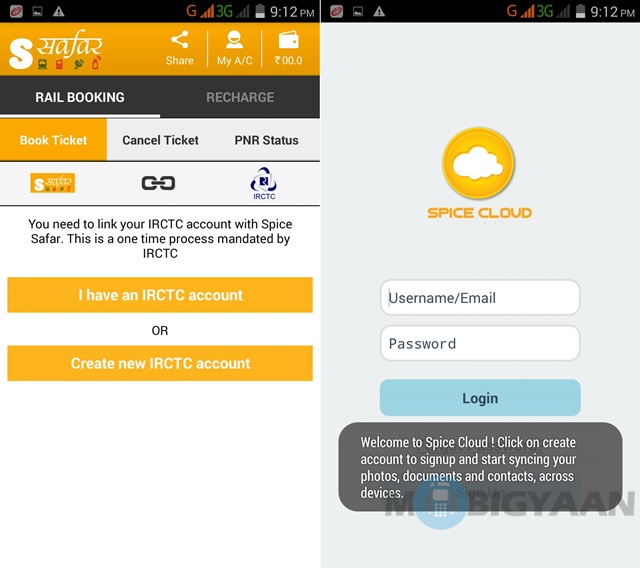
Task: Focus the Password field
Action: pos(480,343)
